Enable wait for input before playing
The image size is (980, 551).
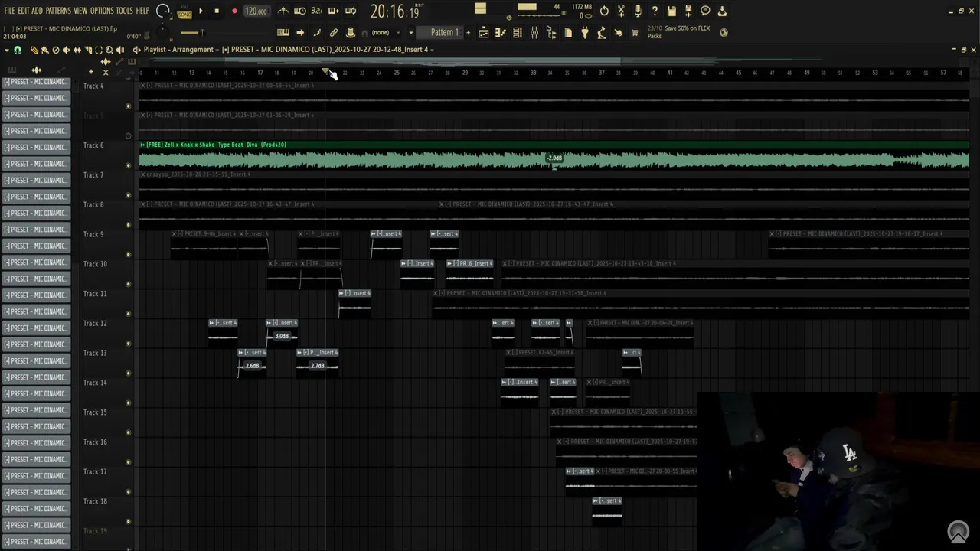coord(300,11)
